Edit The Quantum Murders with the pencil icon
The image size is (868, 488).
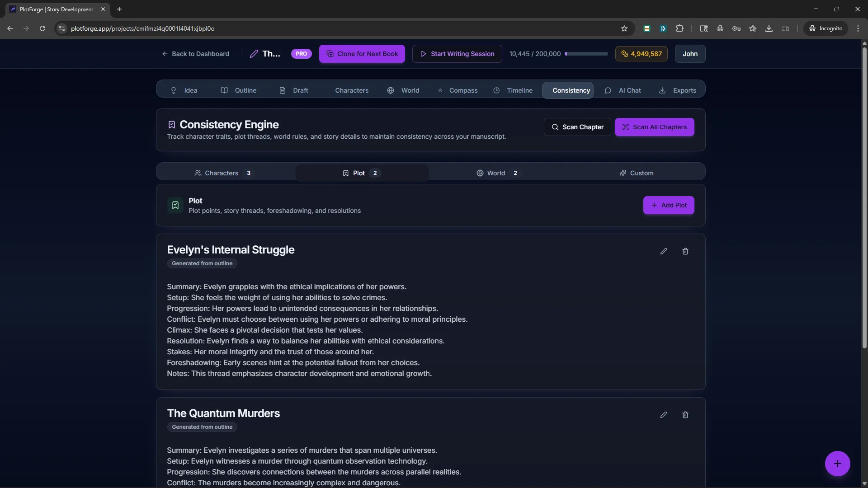click(x=664, y=415)
